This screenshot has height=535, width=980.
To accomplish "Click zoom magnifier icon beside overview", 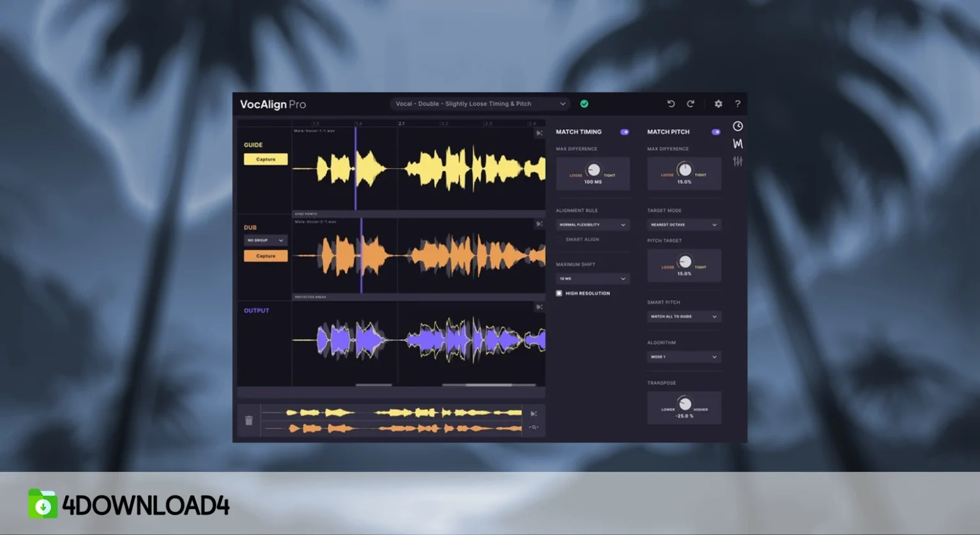I will (534, 427).
